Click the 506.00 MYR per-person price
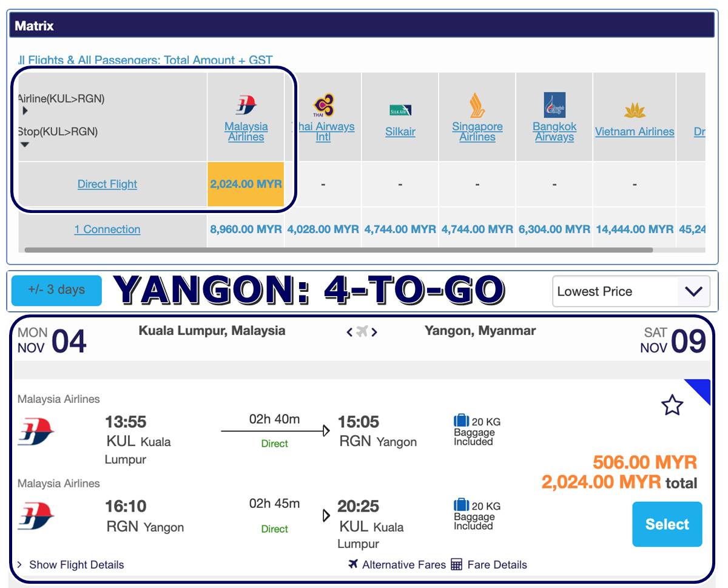The height and width of the screenshot is (588, 728). pyautogui.click(x=645, y=462)
